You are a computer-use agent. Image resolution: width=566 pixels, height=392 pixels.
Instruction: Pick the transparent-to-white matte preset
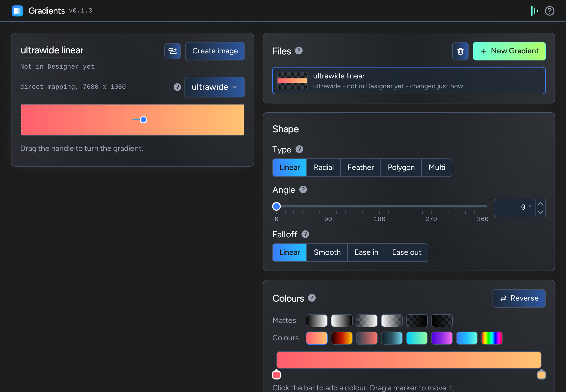367,320
